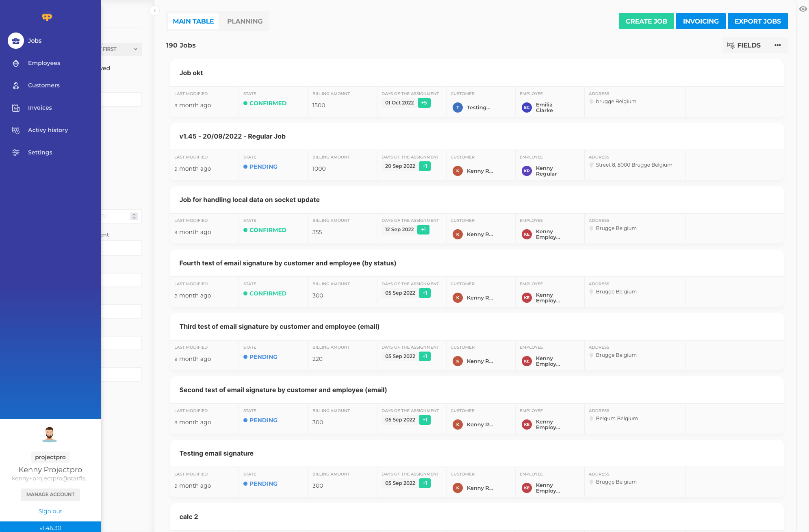Image resolution: width=809 pixels, height=532 pixels.
Task: Open the Activy history icon
Action: 16,130
